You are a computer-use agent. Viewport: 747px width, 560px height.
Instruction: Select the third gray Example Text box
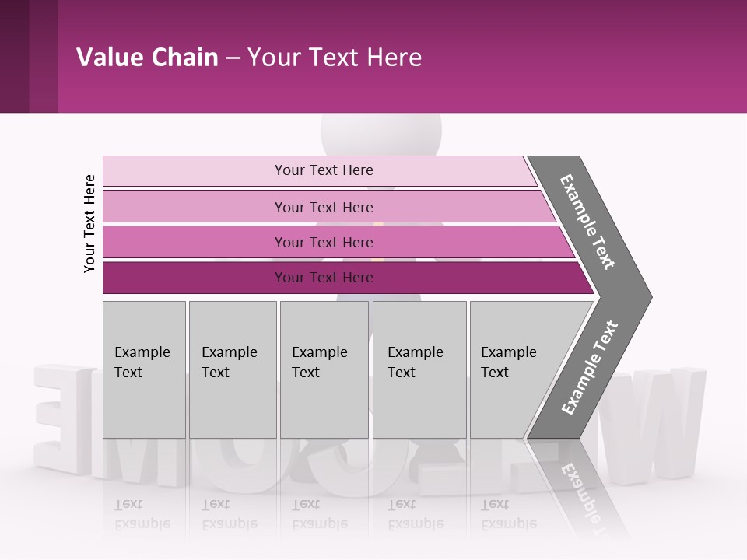[x=324, y=369]
